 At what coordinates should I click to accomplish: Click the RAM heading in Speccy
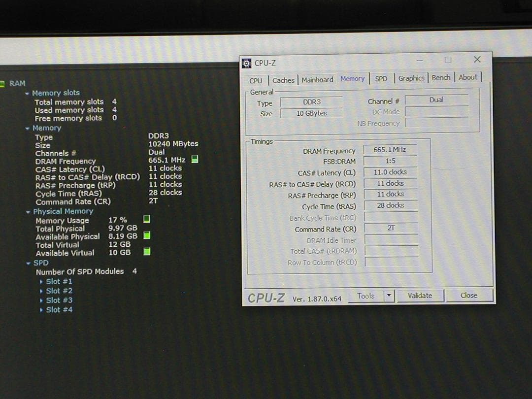pyautogui.click(x=17, y=83)
